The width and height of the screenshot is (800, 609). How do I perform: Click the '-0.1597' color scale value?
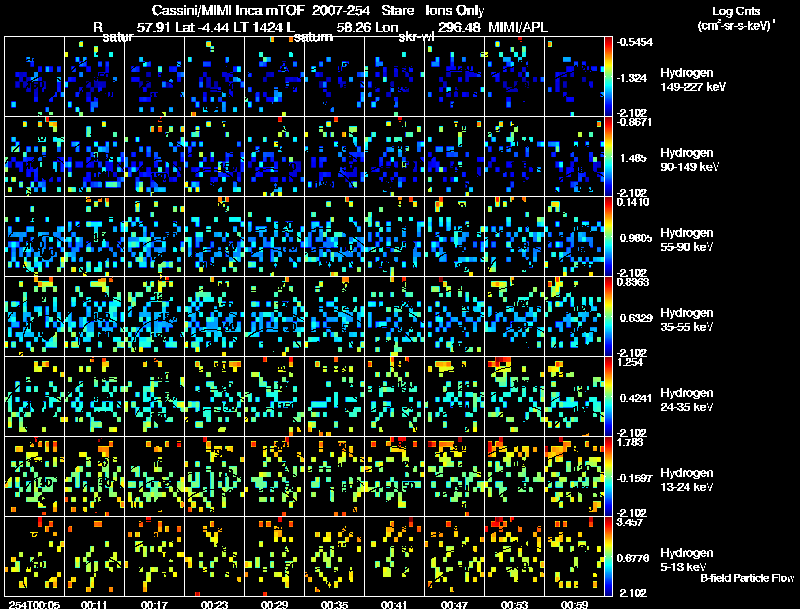[x=634, y=478]
